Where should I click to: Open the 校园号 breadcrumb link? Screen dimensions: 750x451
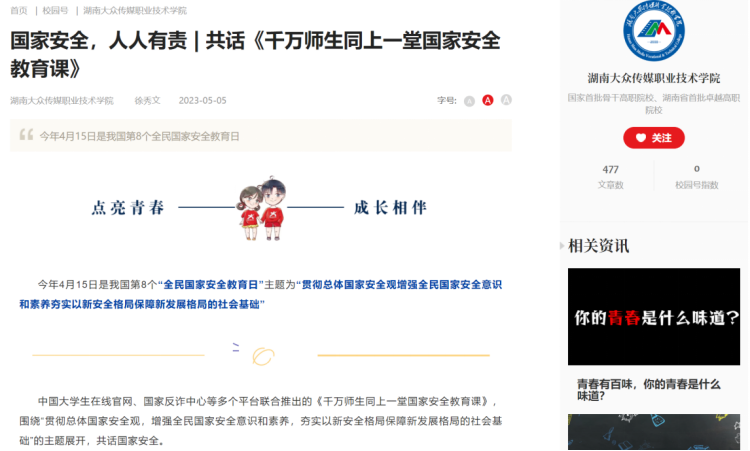click(55, 11)
